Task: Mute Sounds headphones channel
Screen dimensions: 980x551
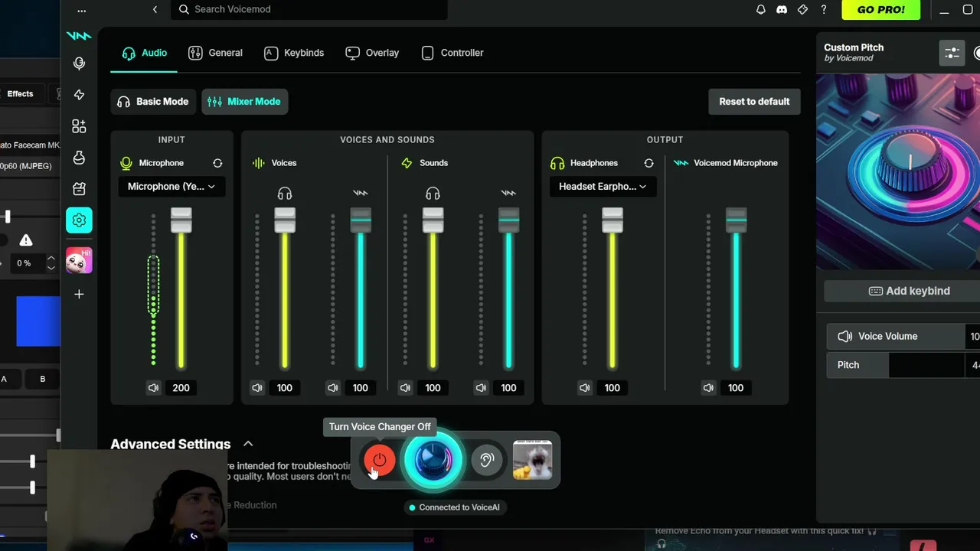Action: click(x=405, y=388)
